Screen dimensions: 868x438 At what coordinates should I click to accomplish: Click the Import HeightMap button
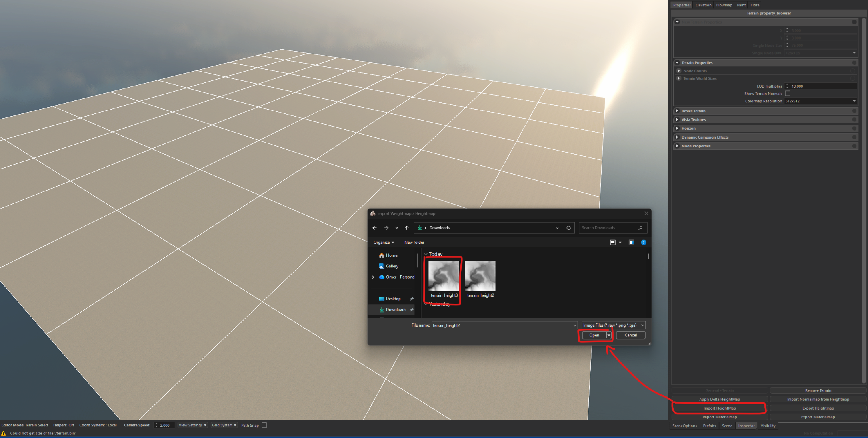tap(719, 408)
